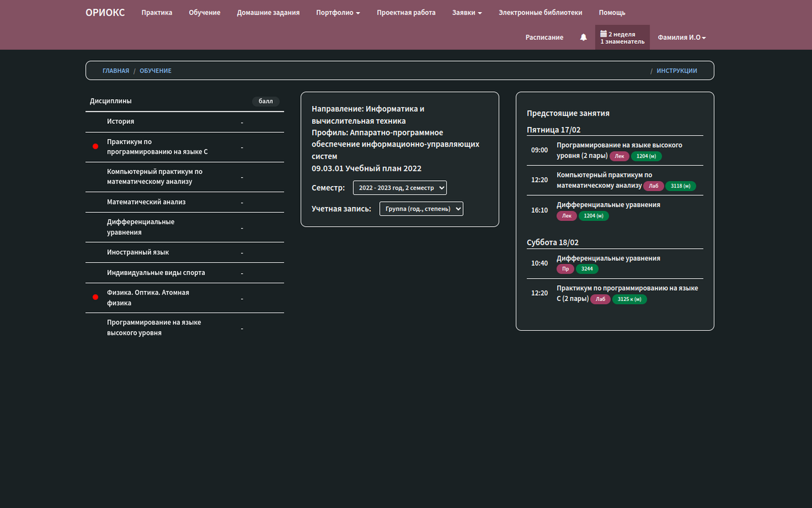Click the ОРИОКС logo
Viewport: 812px width, 508px height.
pos(105,12)
